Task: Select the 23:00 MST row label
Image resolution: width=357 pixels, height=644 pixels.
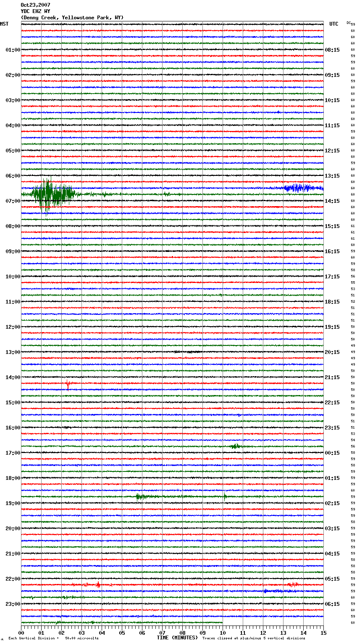Action: [13, 604]
